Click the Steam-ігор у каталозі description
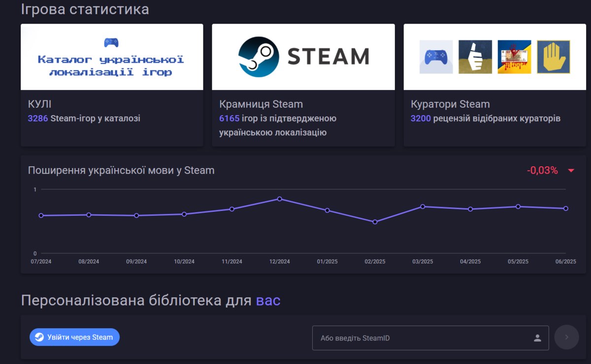591x364 pixels. 96,119
